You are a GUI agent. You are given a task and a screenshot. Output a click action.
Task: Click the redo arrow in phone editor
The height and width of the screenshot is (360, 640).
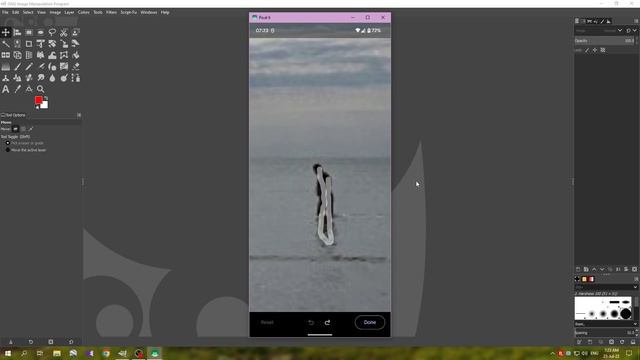pos(327,322)
